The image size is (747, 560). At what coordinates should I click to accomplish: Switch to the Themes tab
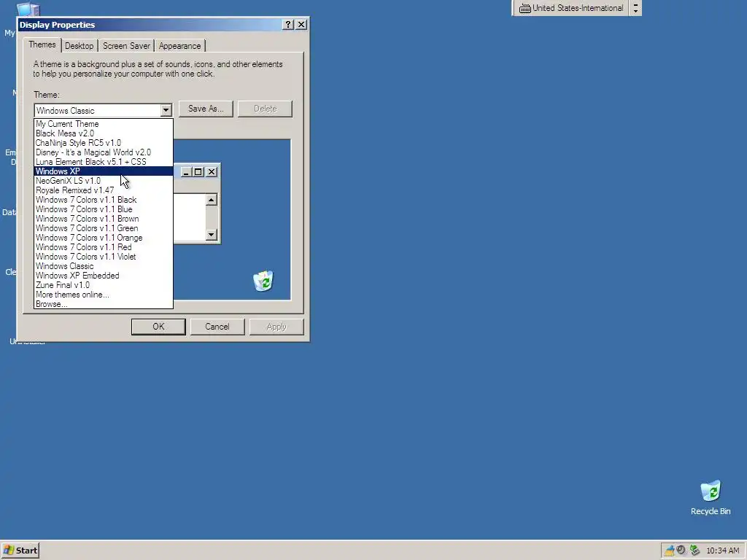click(42, 44)
